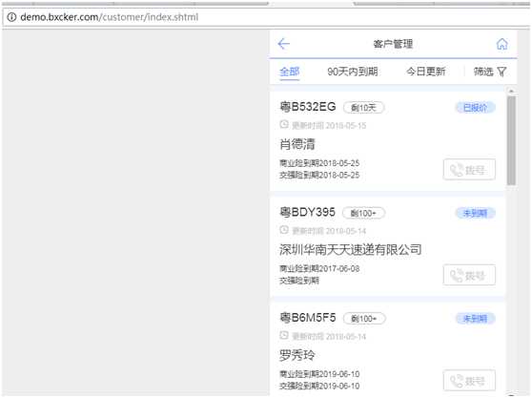Click 未到期 badge on 粤BDY395

pos(475,213)
